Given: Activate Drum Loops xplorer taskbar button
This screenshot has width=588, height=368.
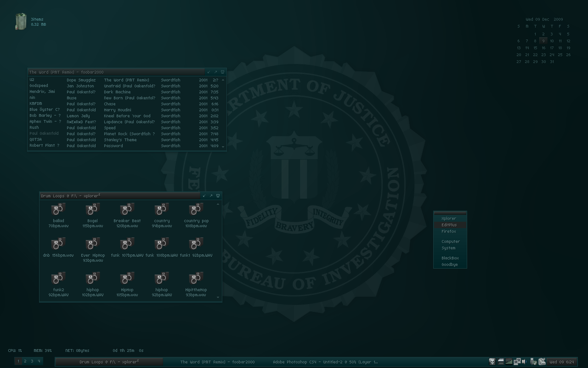Looking at the screenshot, I should pyautogui.click(x=109, y=362).
